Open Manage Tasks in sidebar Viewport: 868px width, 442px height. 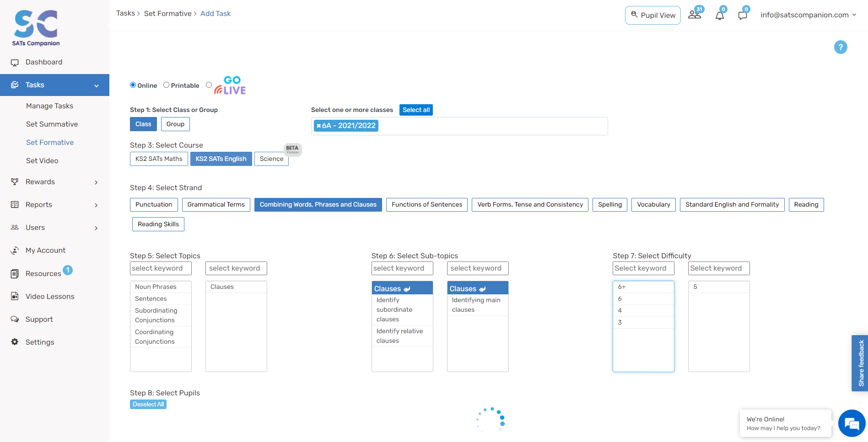49,106
